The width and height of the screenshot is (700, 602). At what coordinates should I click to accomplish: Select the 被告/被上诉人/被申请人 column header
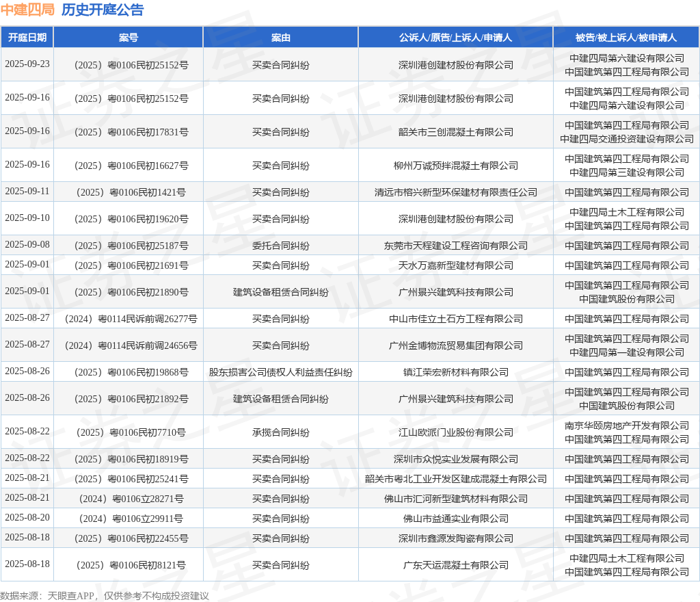[x=626, y=38]
